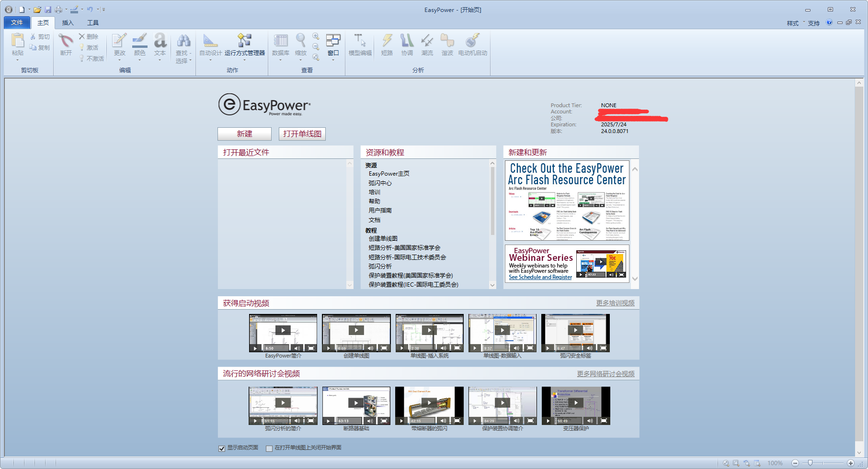Open the 创建单线图 tutorial link

pyautogui.click(x=383, y=238)
